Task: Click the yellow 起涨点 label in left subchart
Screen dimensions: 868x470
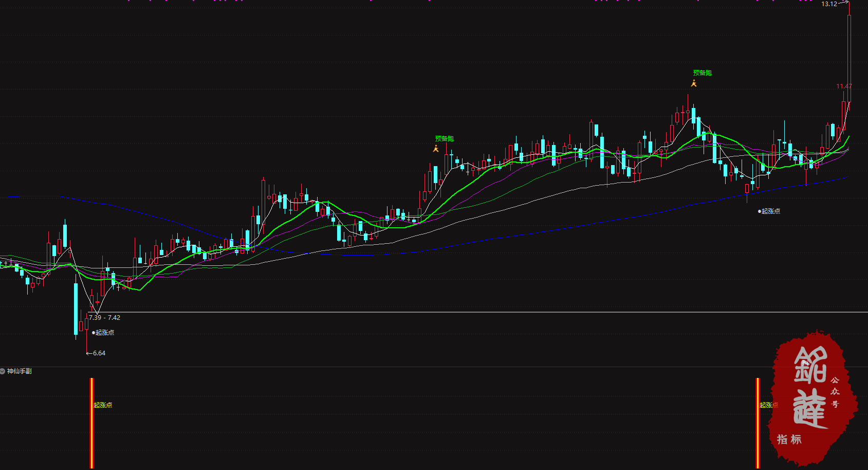Action: pos(103,405)
